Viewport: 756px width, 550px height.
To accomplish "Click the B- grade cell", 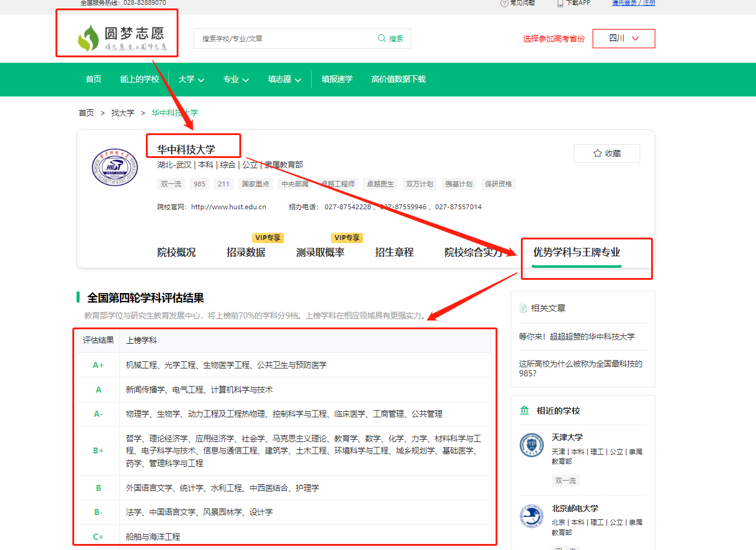I will [x=98, y=512].
